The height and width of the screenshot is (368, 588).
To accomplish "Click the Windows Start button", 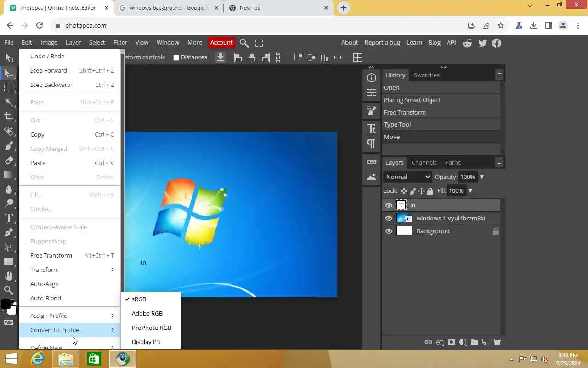I will (x=11, y=359).
